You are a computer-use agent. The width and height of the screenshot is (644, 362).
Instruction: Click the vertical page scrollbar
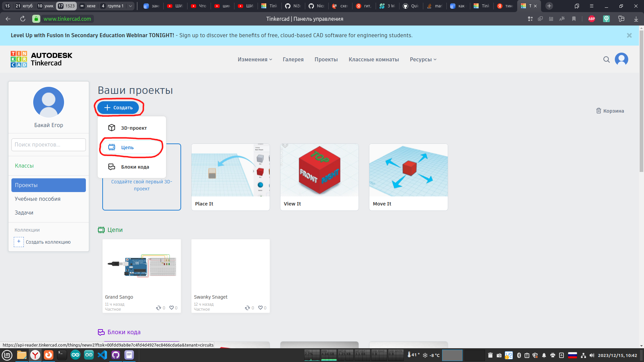click(x=641, y=101)
